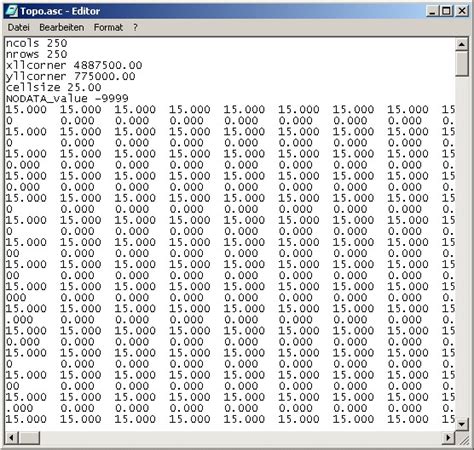Maximize the Editor window
Screen dimensions: 474x450
pyautogui.click(x=446, y=11)
